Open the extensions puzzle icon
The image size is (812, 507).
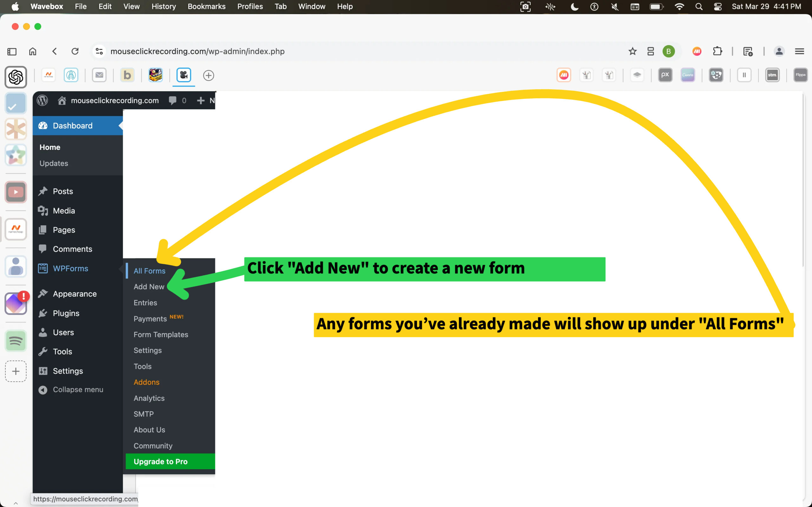click(x=717, y=51)
